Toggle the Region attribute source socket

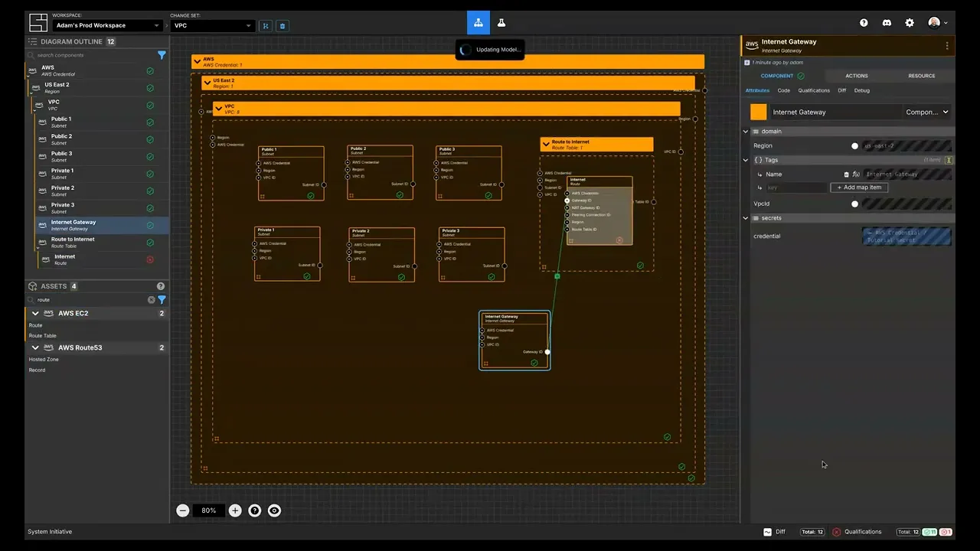pyautogui.click(x=854, y=145)
